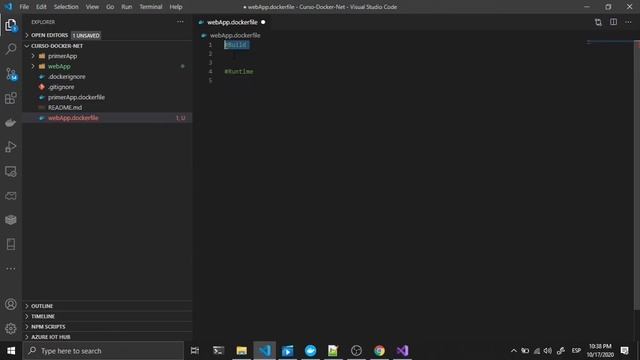This screenshot has width=640, height=360.
Task: Open the Terminal menu
Action: point(151,7)
